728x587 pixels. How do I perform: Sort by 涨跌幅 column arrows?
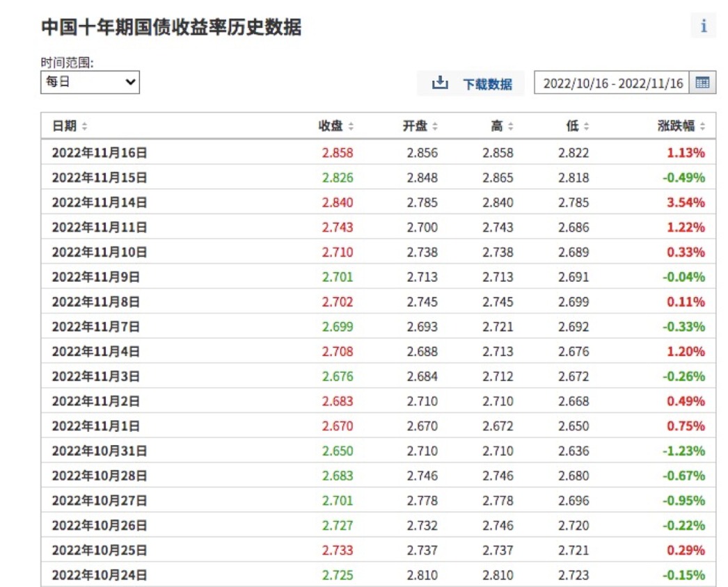pos(702,127)
